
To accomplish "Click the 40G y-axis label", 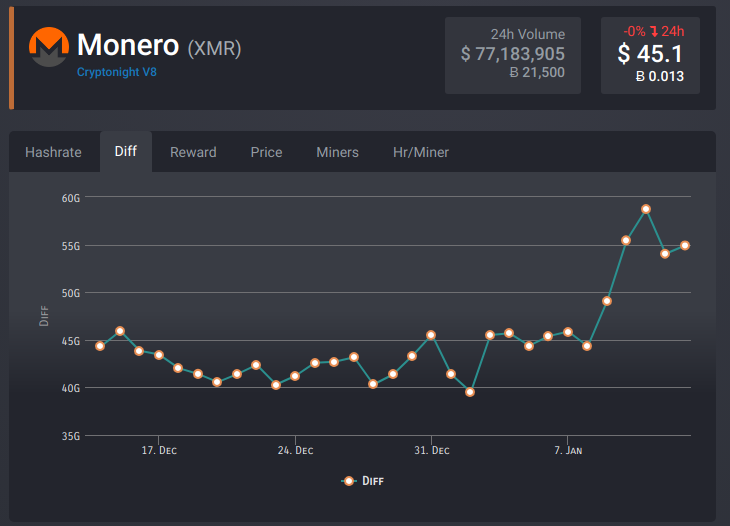I will 71,388.
